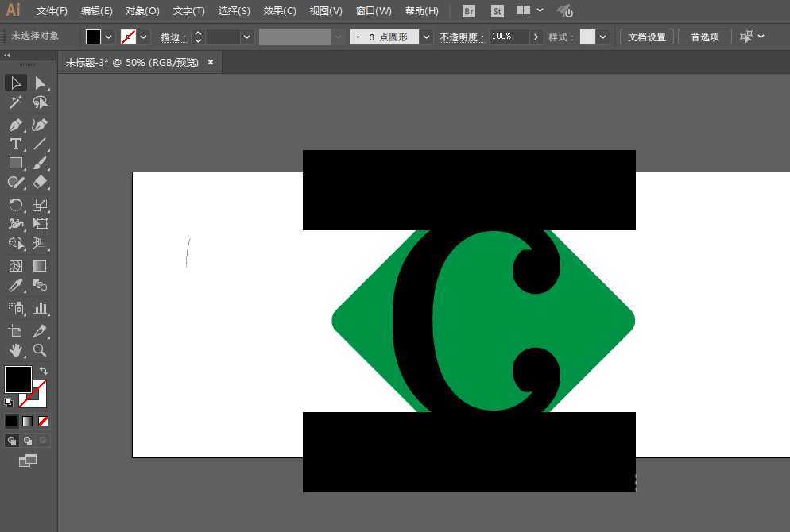Viewport: 790px width, 532px height.
Task: Apply None to the stroke swatch
Action: click(43, 421)
